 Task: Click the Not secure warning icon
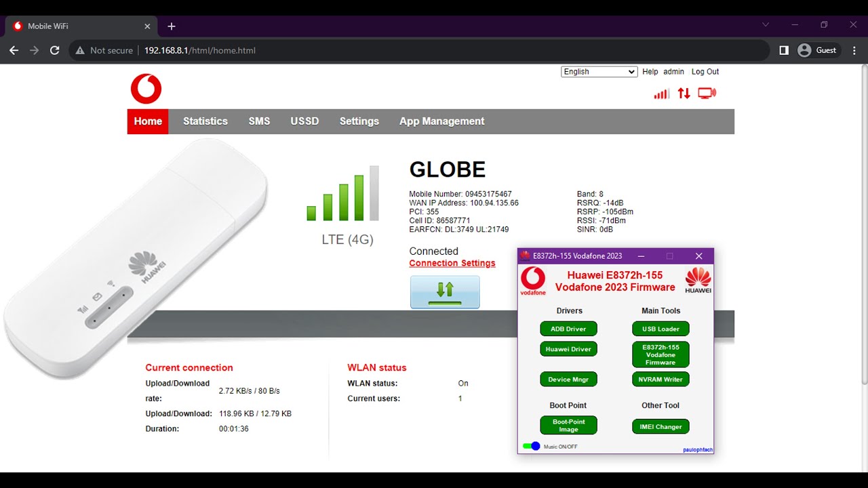point(80,50)
